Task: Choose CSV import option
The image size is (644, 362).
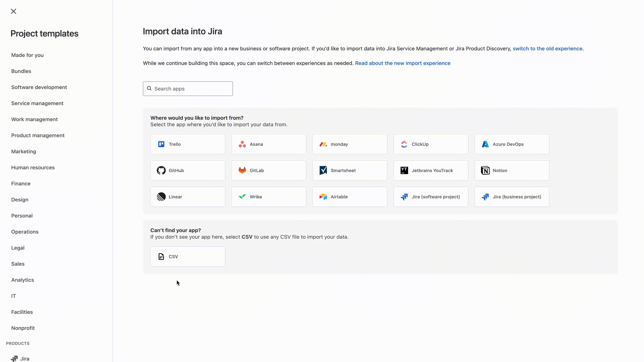Action: [x=188, y=256]
